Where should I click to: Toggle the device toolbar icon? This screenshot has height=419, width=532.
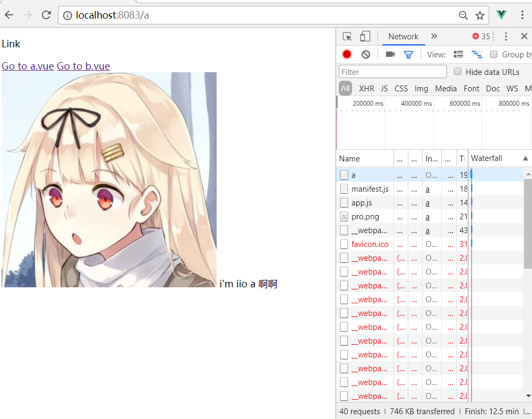[x=365, y=37]
